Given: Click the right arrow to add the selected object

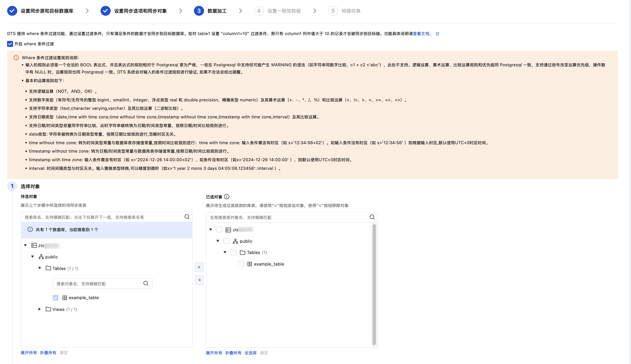Looking at the screenshot, I should [x=199, y=267].
